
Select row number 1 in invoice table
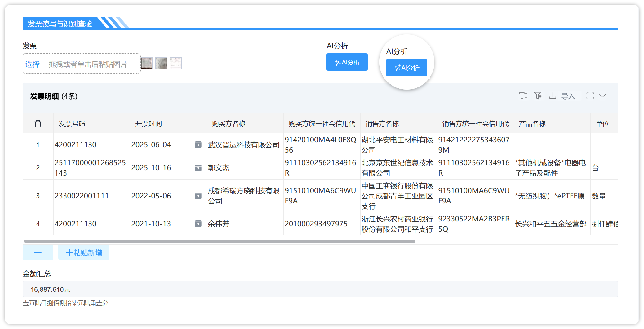(x=38, y=145)
